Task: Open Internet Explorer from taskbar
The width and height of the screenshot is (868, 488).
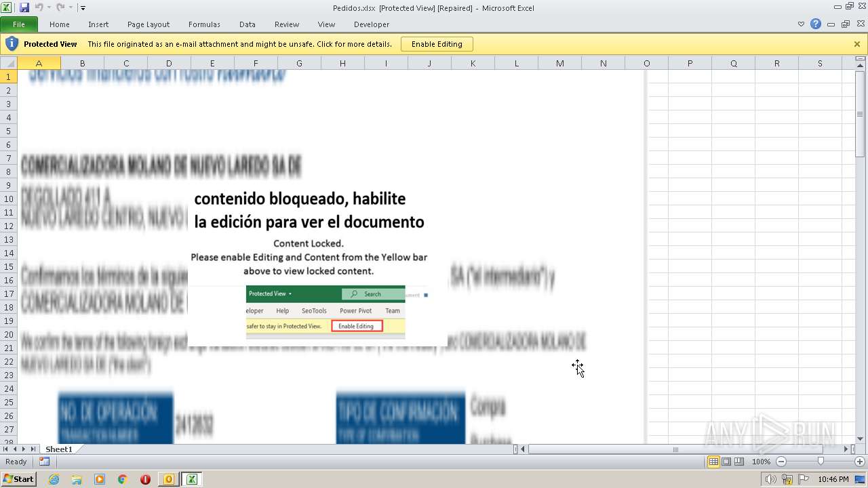Action: pyautogui.click(x=54, y=479)
